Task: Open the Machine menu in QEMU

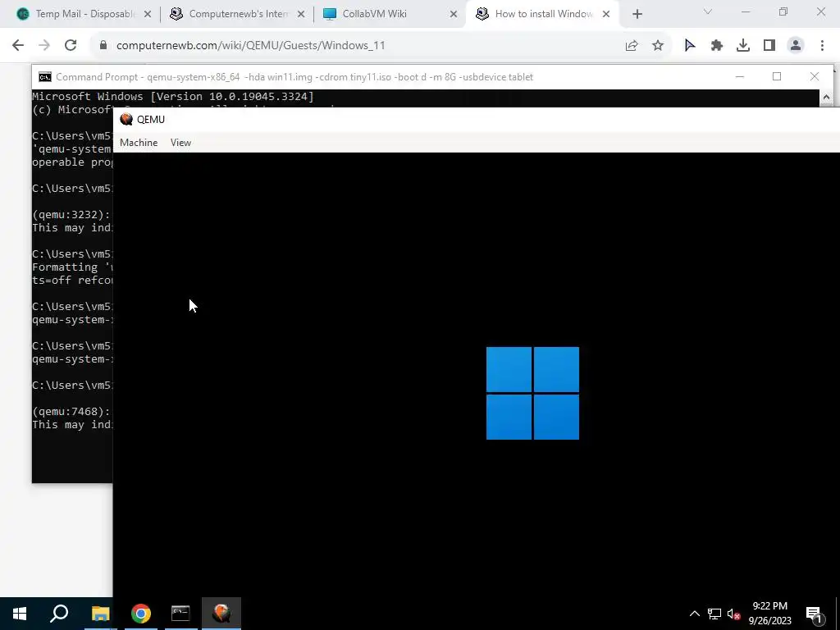Action: 139,143
